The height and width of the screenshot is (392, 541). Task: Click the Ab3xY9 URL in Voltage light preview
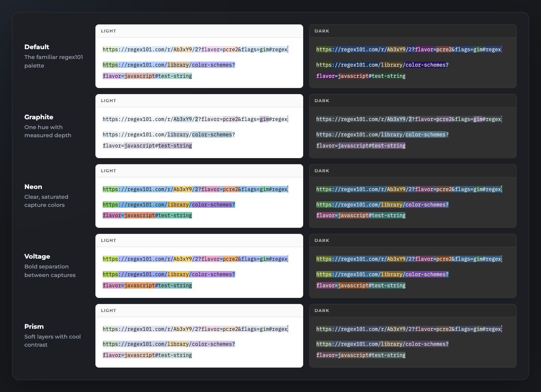tap(195, 259)
